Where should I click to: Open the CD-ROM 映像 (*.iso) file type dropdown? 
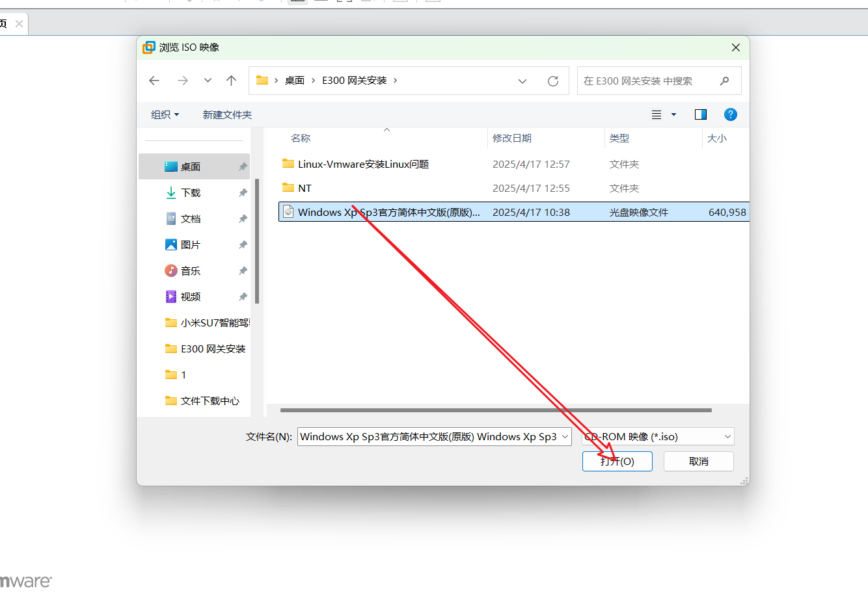click(658, 437)
